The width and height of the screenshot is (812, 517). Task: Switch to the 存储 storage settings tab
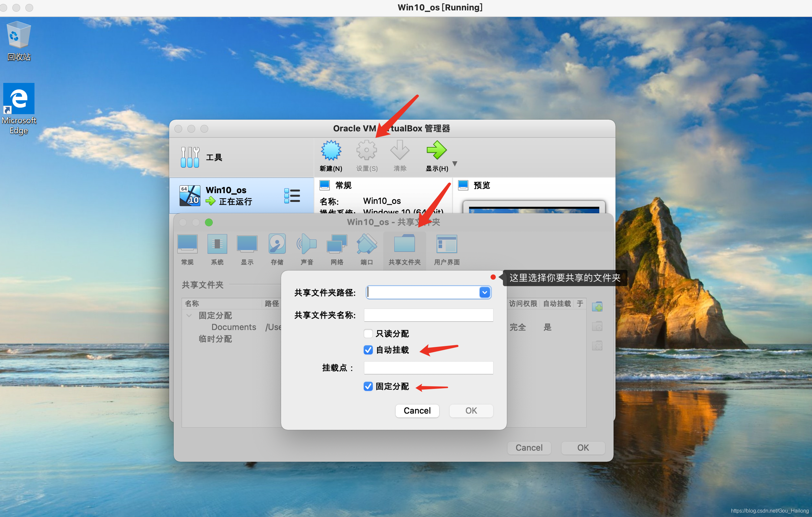277,250
